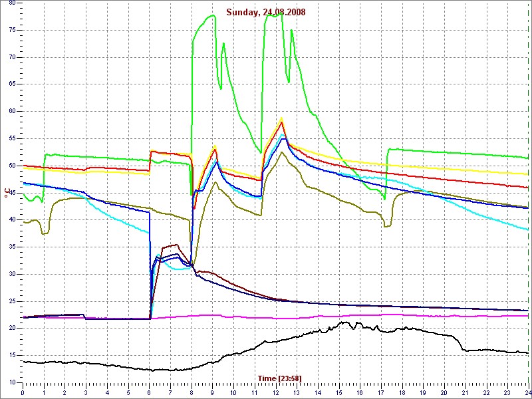Select the "45" temperature axis label

(12, 193)
